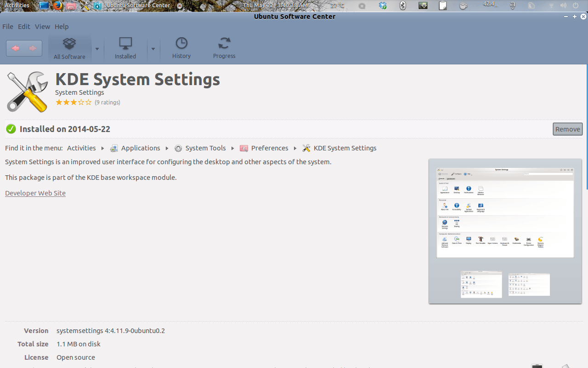Open the power menu icon
588x368 pixels.
tap(575, 6)
